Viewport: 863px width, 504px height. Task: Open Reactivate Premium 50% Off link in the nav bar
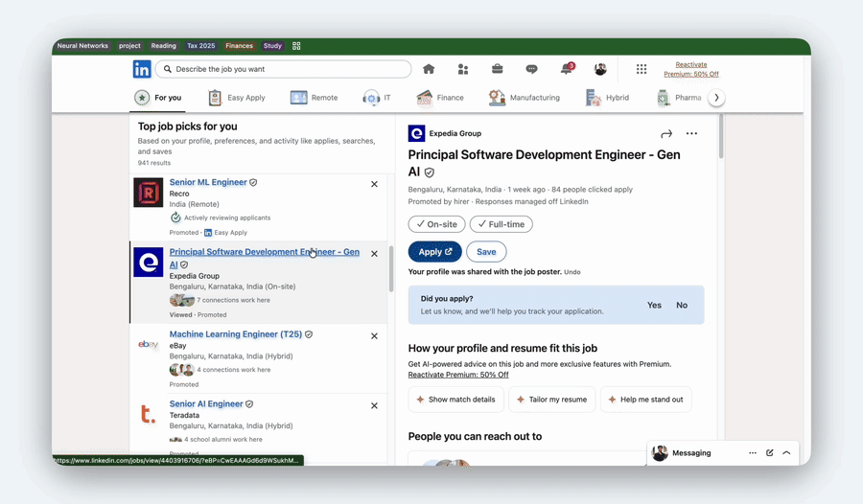690,69
